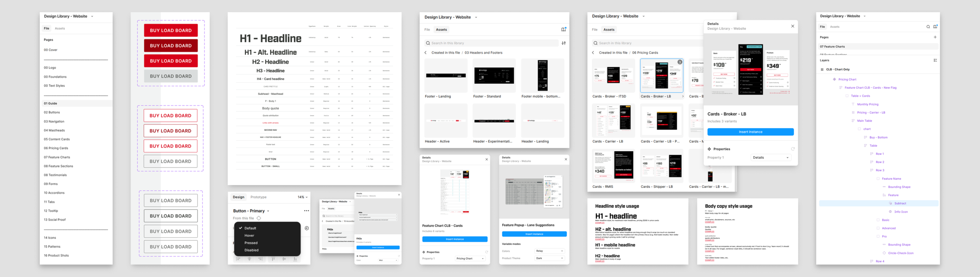Select the Subtract layer in the layers tree

(x=900, y=204)
